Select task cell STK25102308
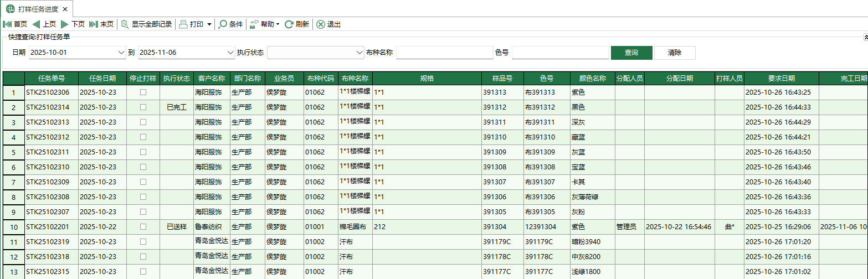Viewport: 868px width, 279px height. 52,197
